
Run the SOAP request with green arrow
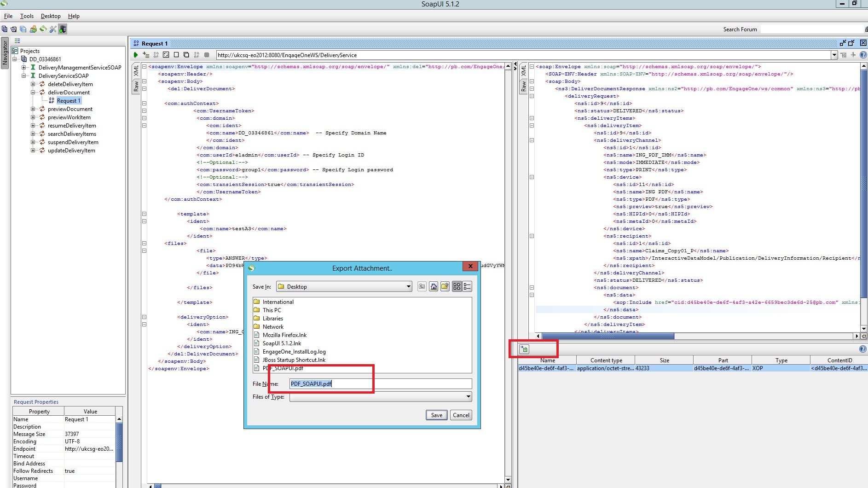click(x=136, y=55)
